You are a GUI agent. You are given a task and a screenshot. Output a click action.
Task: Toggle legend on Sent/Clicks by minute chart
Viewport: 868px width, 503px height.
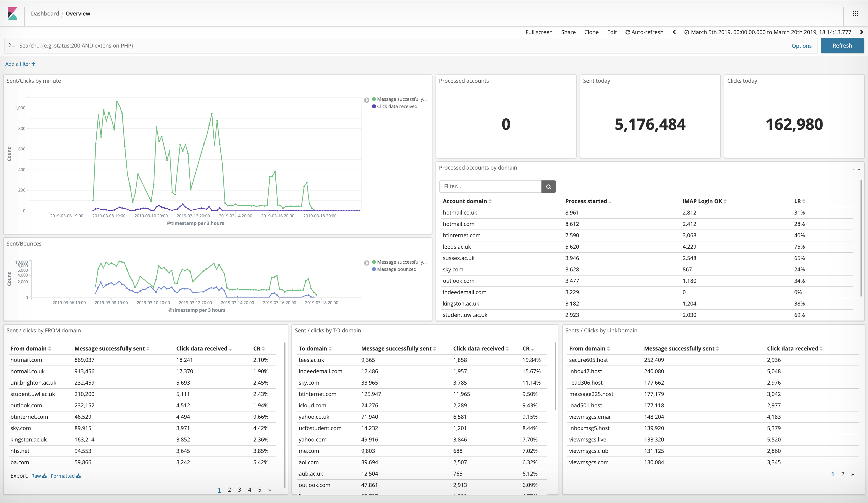(367, 100)
